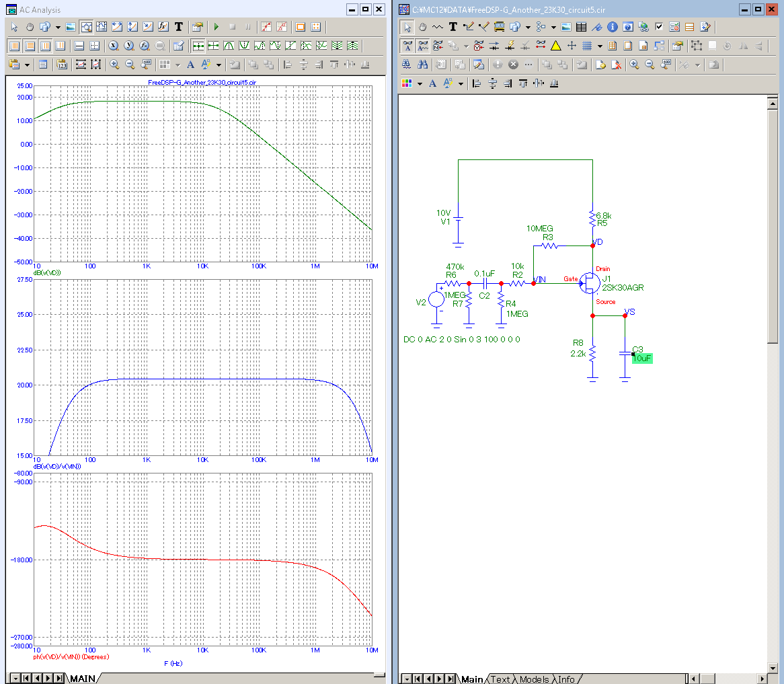Click the Valley cursor function icon

tap(244, 46)
